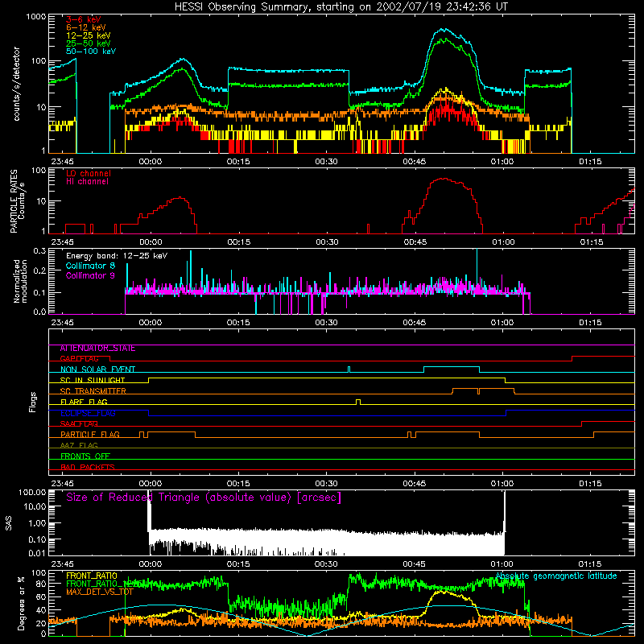The width and height of the screenshot is (644, 644).
Task: Click the Absolute geomagnetic latitude label
Action: click(556, 576)
